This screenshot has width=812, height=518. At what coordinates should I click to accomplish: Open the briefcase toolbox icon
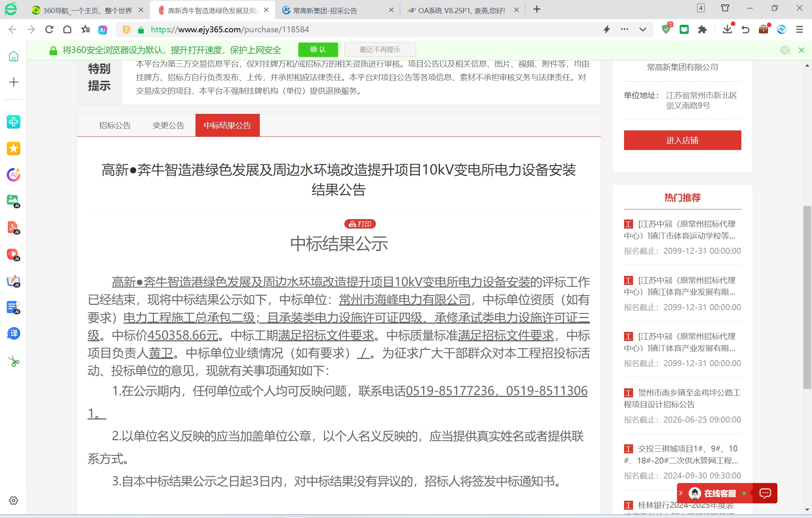point(764,29)
